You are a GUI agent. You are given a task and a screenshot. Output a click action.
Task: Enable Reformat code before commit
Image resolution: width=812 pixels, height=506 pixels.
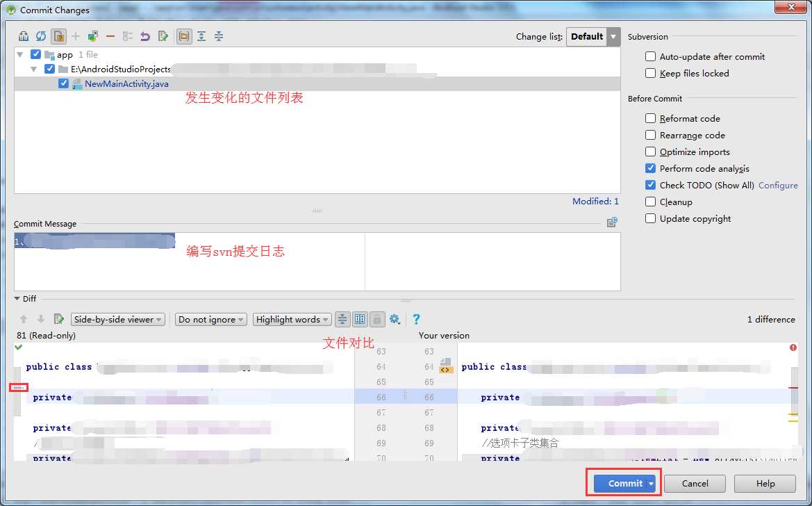point(650,118)
